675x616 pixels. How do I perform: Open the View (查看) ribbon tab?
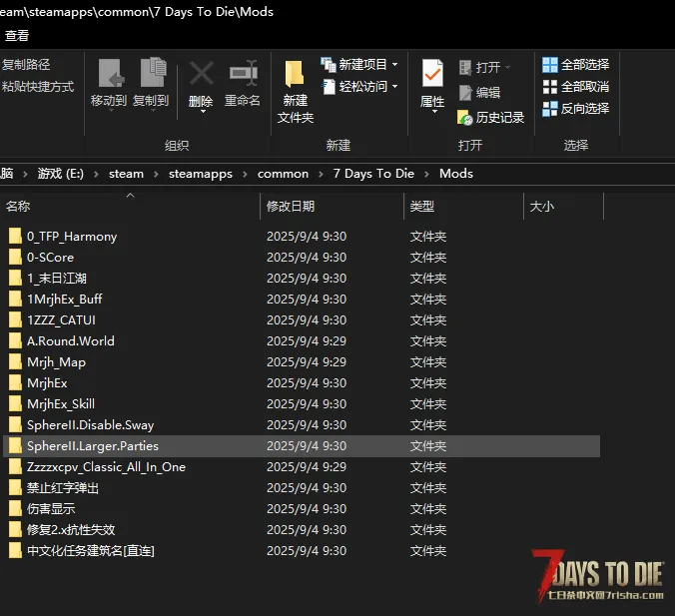coord(17,35)
